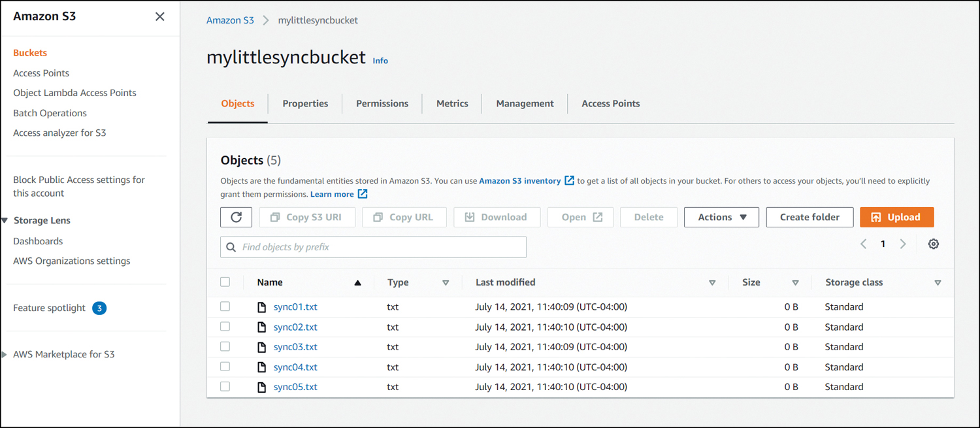Open Access analyzer for S3
The image size is (980, 428).
coord(59,133)
